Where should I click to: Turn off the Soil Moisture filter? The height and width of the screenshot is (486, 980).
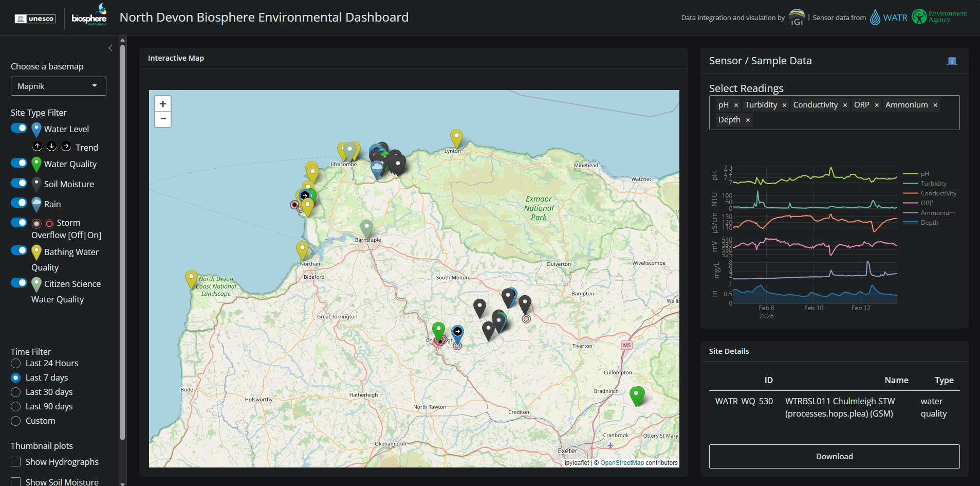[18, 183]
